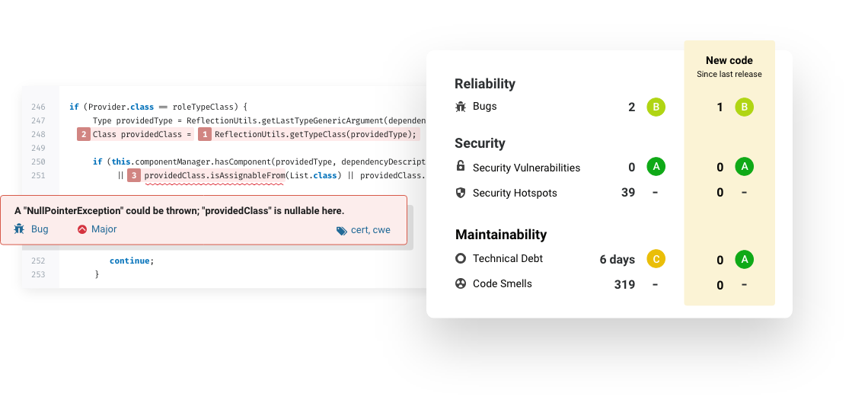Screen dimensions: 868x419
Task: Open the overall Bugs count of 2
Action: pyautogui.click(x=632, y=107)
